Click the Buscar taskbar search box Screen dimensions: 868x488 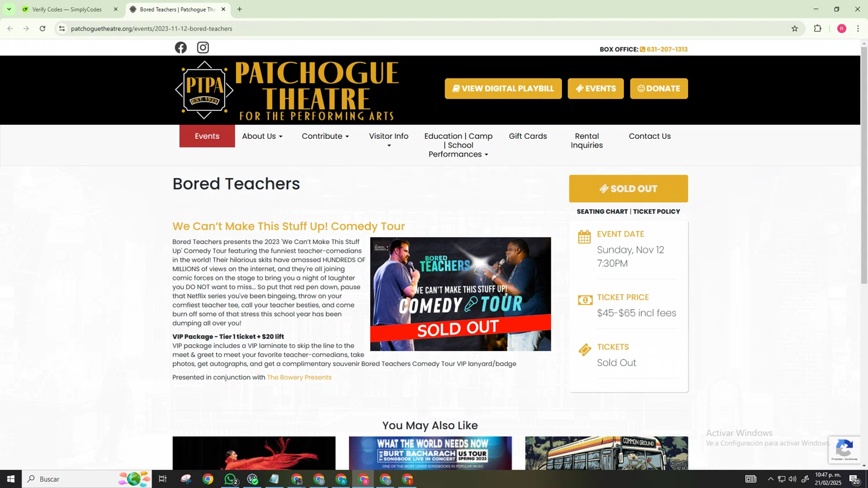87,479
